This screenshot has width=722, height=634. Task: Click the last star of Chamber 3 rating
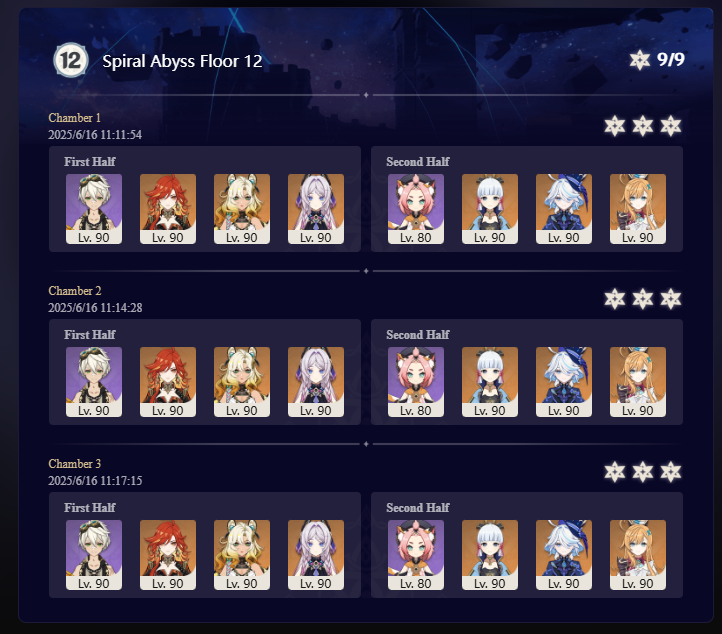(x=670, y=472)
